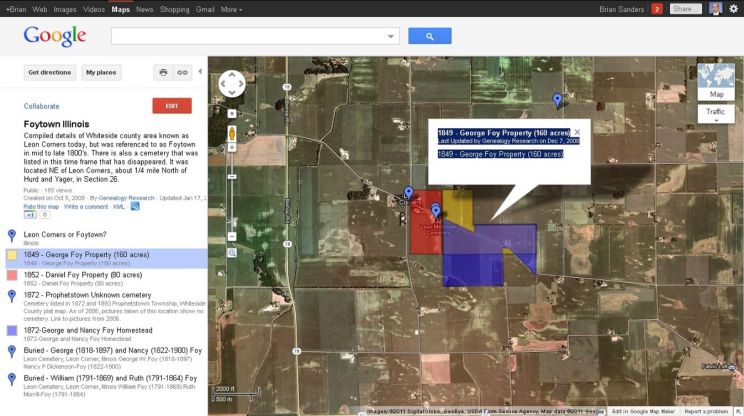Expand the More menu in top bar
Screen dimensions: 744x416
click(x=231, y=9)
